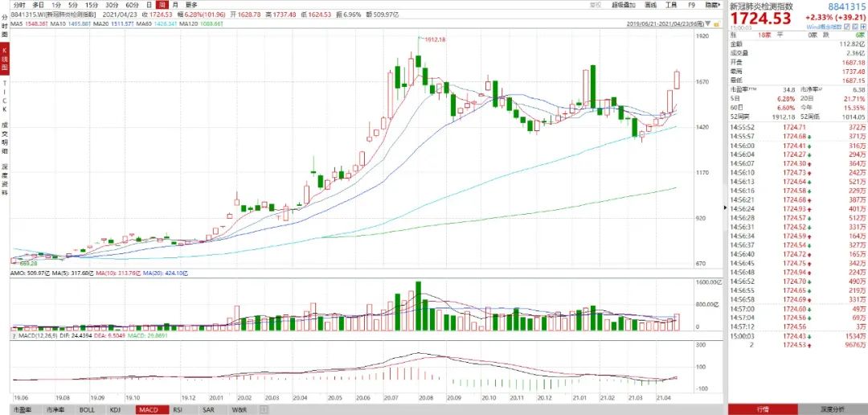Switch to the 深度分析 tab

832,409
